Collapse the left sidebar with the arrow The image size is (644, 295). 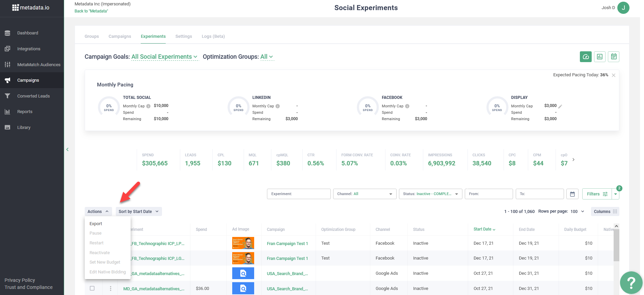coord(68,150)
